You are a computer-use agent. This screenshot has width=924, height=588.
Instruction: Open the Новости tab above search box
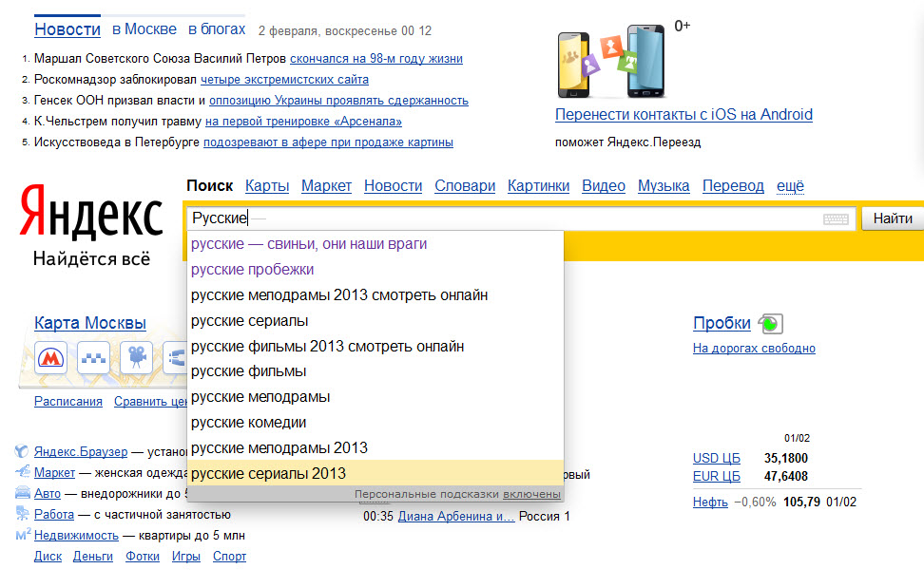pyautogui.click(x=393, y=186)
